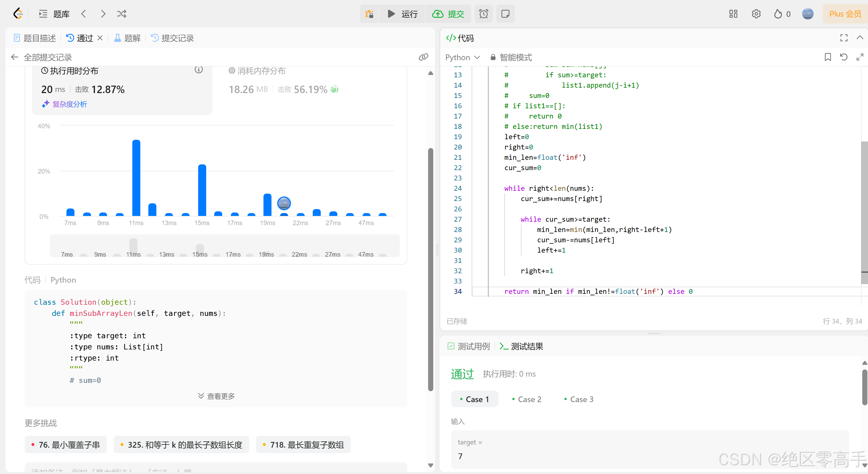Expand code with 查看更多

[216, 396]
